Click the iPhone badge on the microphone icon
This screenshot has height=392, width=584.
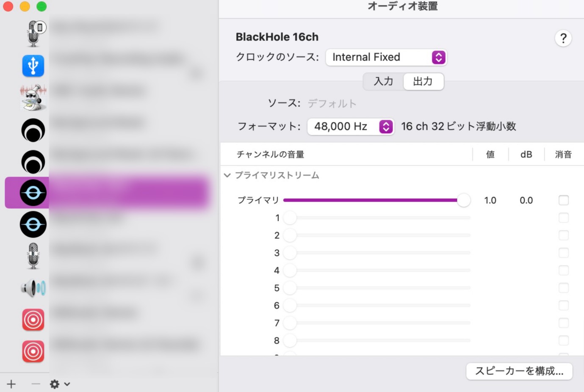point(40,28)
